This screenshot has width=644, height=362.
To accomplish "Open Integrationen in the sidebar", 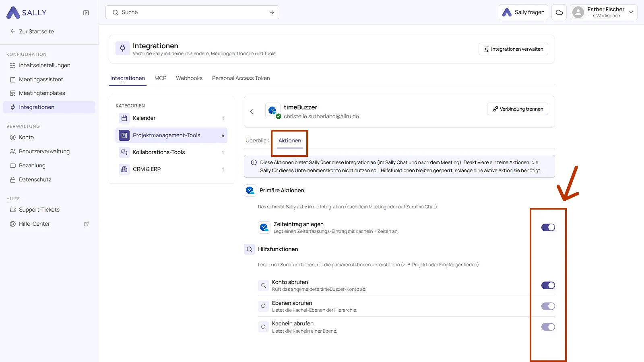I will 49,107.
